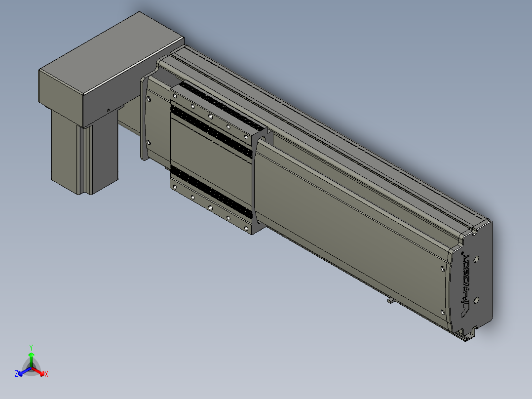Select the upper screw hole on motor-side end plate
The width and height of the screenshot is (532, 399).
click(x=148, y=99)
